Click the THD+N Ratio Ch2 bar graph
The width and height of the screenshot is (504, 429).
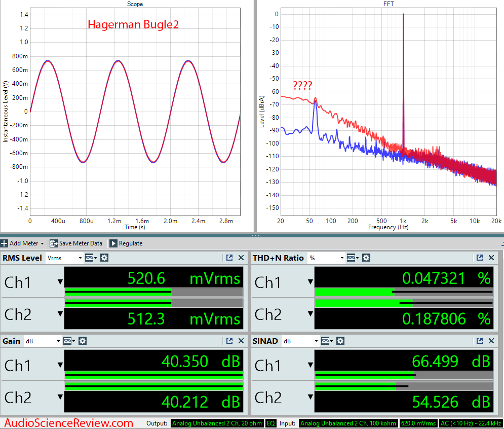pyautogui.click(x=404, y=303)
